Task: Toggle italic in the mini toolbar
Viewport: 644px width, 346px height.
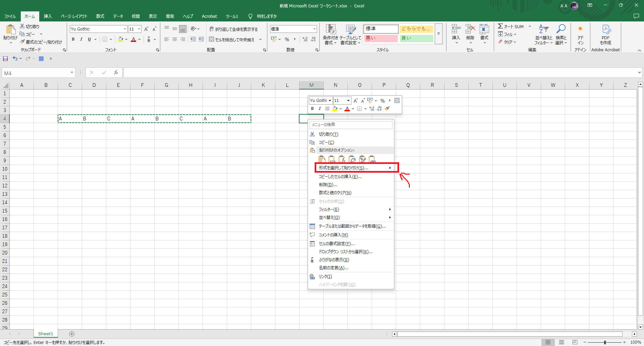Action: pyautogui.click(x=320, y=108)
